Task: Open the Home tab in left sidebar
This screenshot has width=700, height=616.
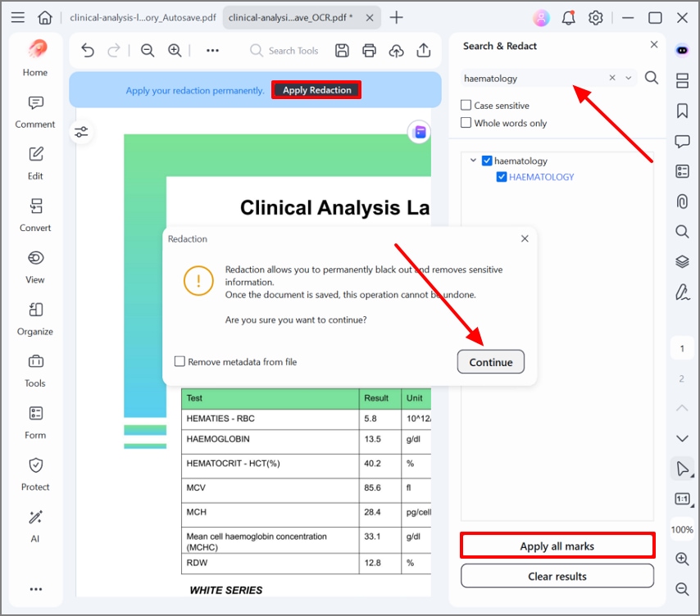Action: coord(35,58)
